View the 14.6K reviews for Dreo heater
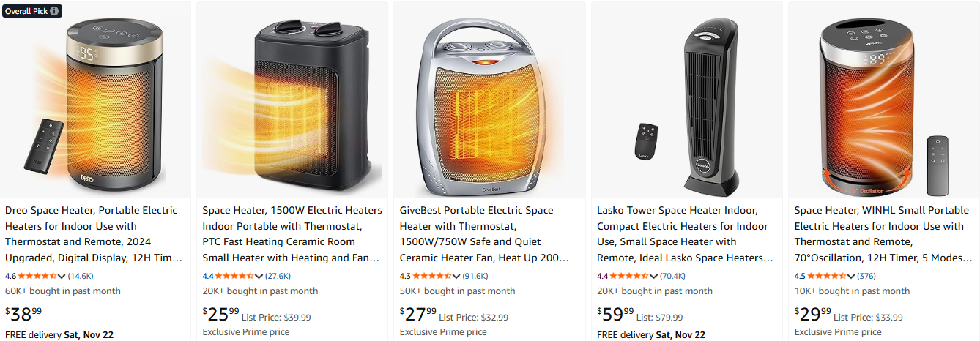 coord(81,277)
